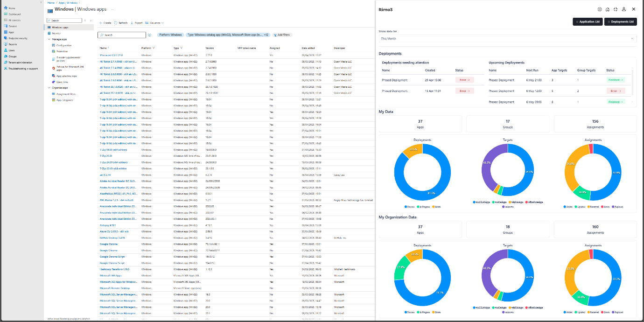Click the Create plus icon
The width and height of the screenshot is (644, 322).
click(100, 23)
